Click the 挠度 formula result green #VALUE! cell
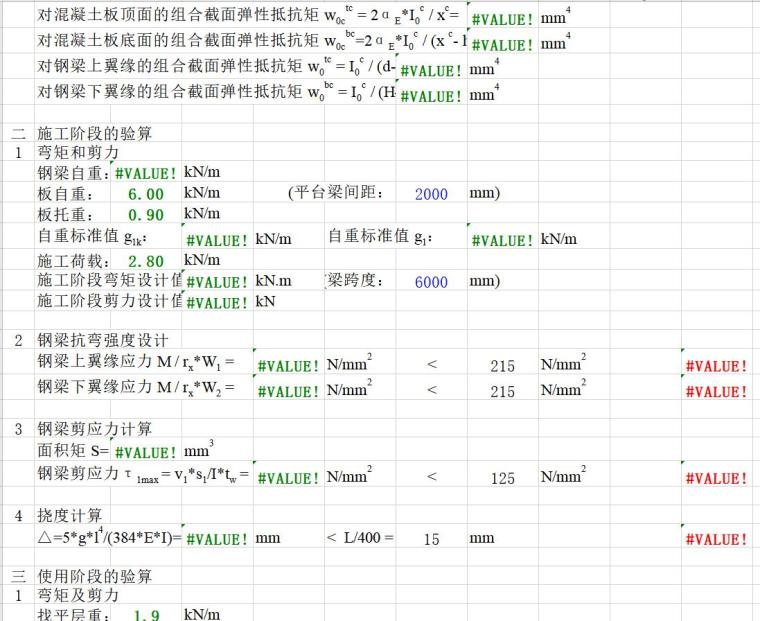 pos(217,540)
